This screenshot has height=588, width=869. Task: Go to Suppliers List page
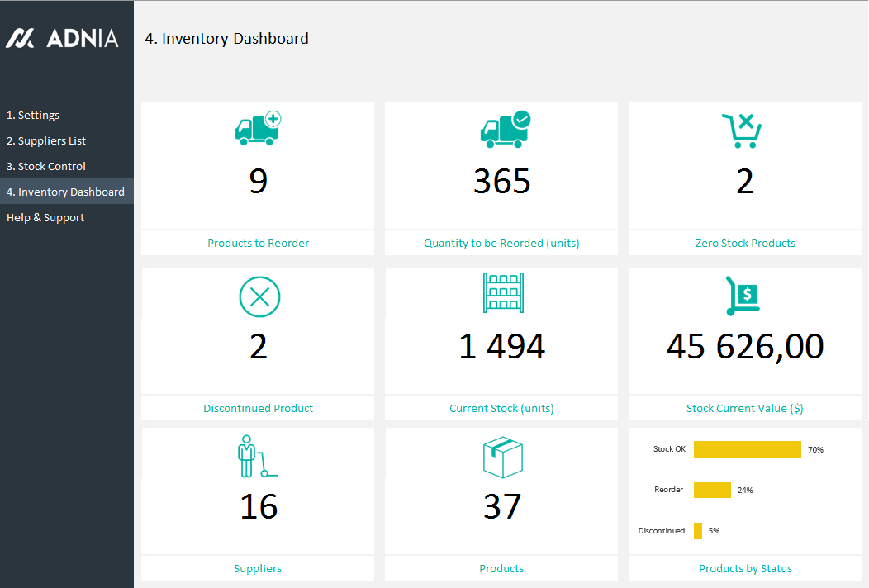pos(46,141)
